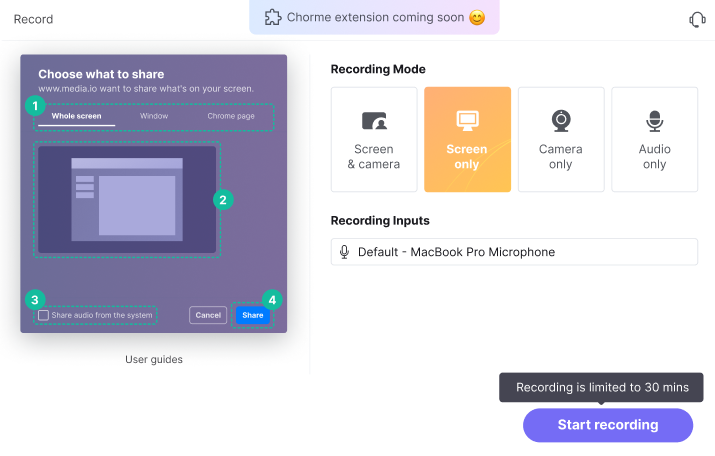Select the whole screen preview thumbnail
The image size is (715, 456).
(127, 199)
